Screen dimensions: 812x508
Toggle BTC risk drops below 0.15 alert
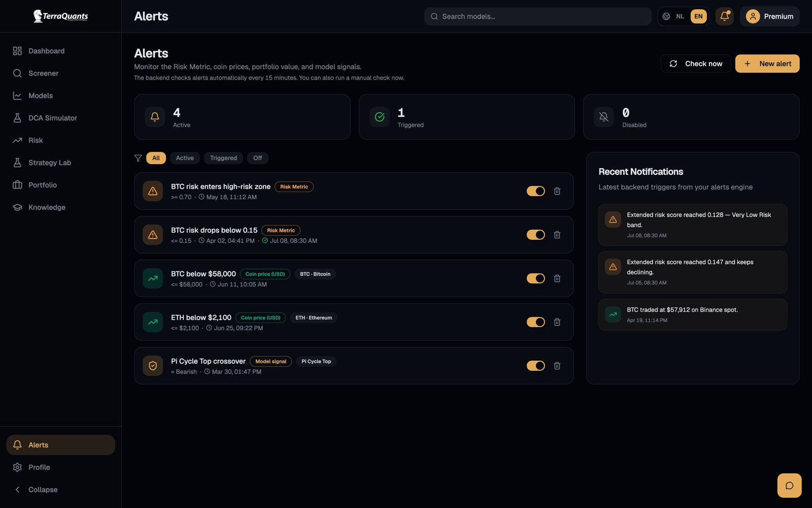[535, 235]
